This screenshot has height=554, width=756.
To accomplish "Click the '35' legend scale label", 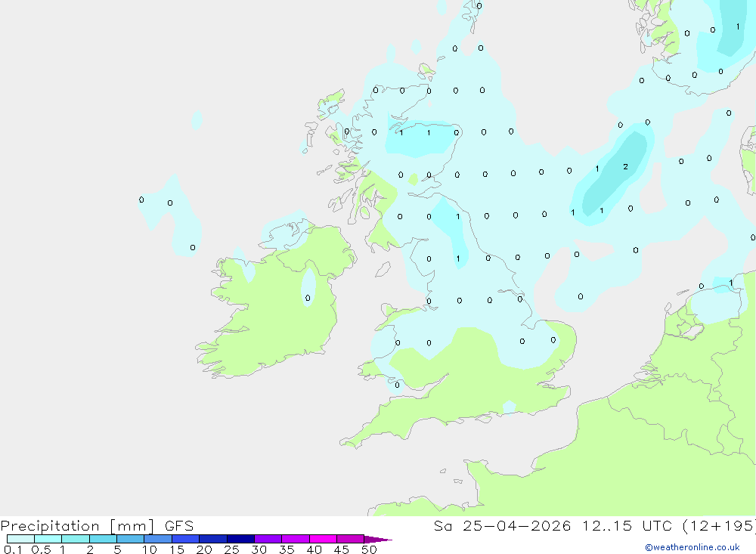I will tap(287, 549).
